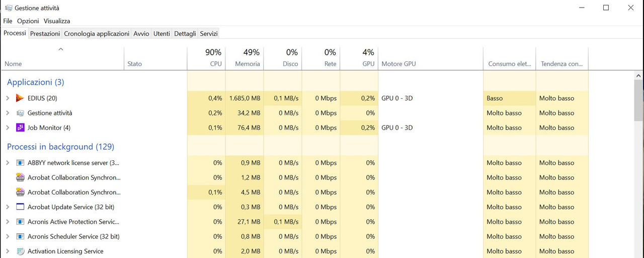Sort by the Nome column header
This screenshot has height=258, width=644.
click(62, 58)
